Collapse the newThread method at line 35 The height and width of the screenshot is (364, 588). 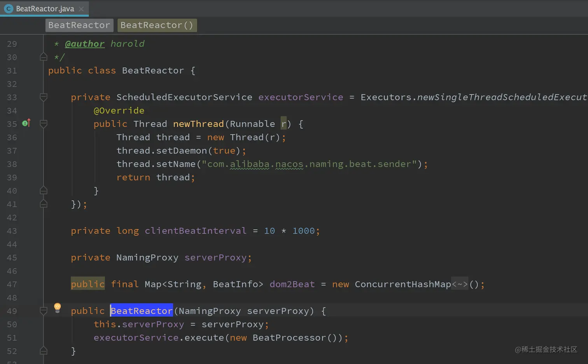44,124
